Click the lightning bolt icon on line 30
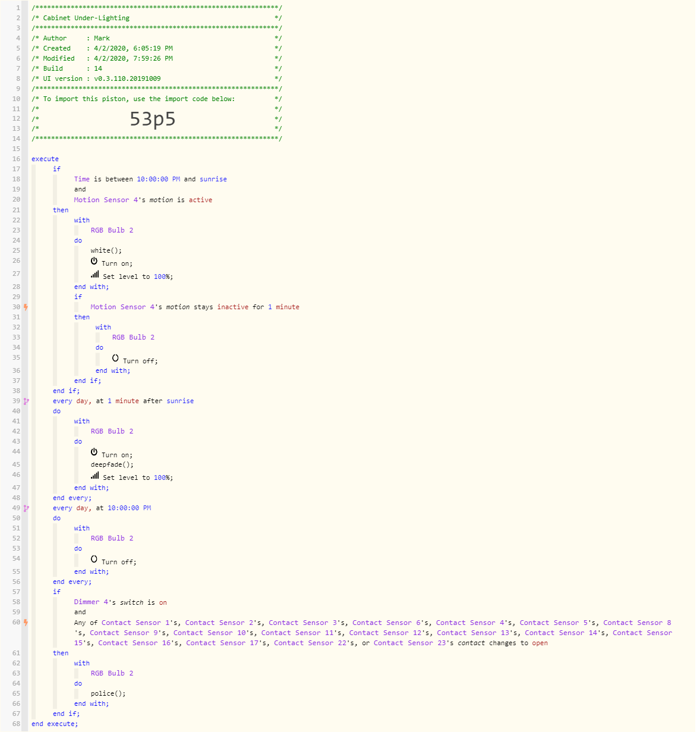Screen dimensions: 700x732 point(26,307)
